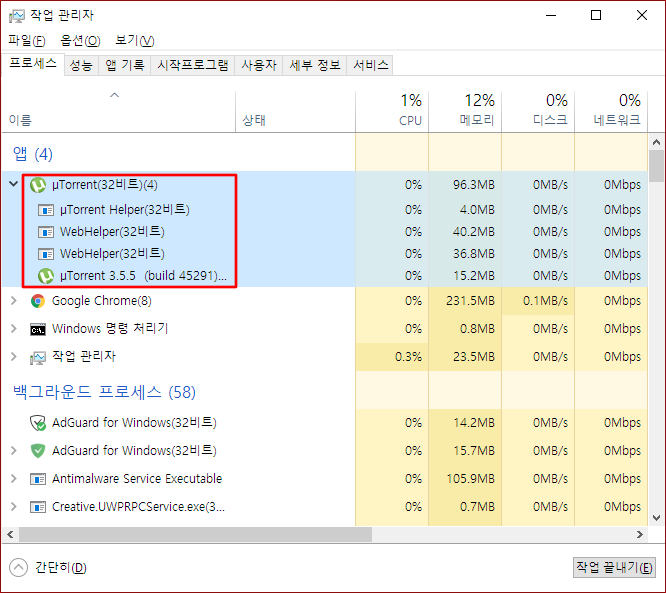Expand the Google Chrome(8) process group
The height and width of the screenshot is (593, 666).
[14, 301]
